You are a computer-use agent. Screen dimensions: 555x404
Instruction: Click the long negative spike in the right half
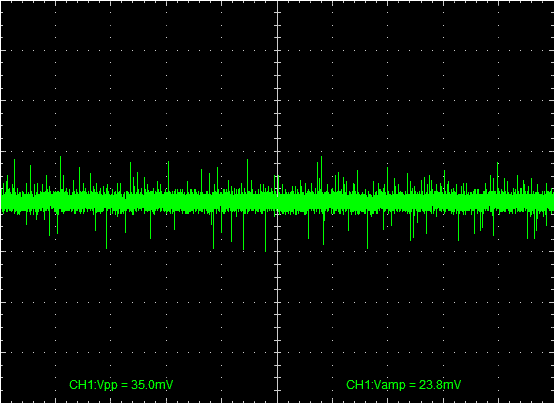click(x=367, y=229)
